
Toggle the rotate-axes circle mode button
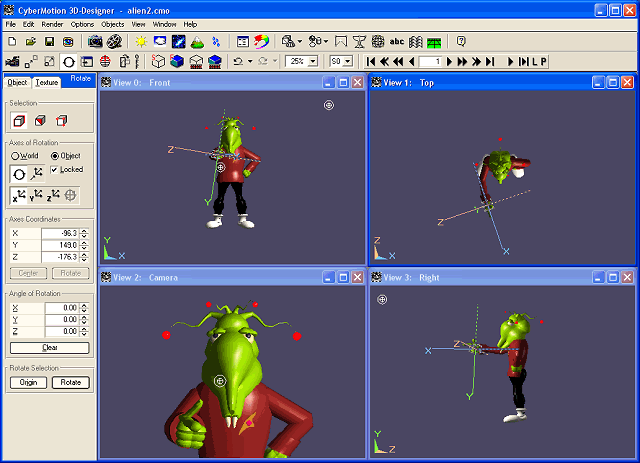[19, 174]
